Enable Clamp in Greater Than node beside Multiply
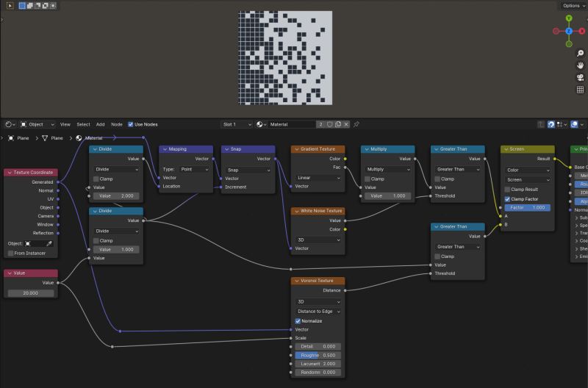 (x=437, y=179)
